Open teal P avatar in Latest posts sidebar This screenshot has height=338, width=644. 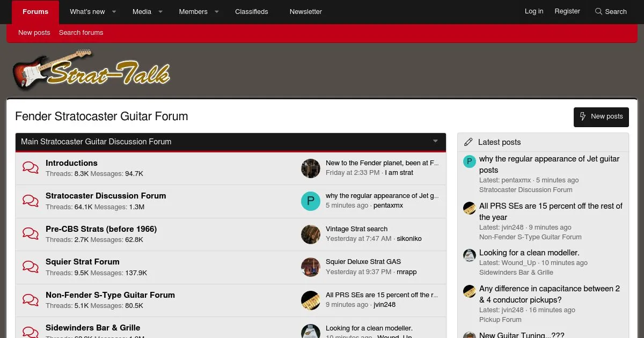click(x=470, y=161)
